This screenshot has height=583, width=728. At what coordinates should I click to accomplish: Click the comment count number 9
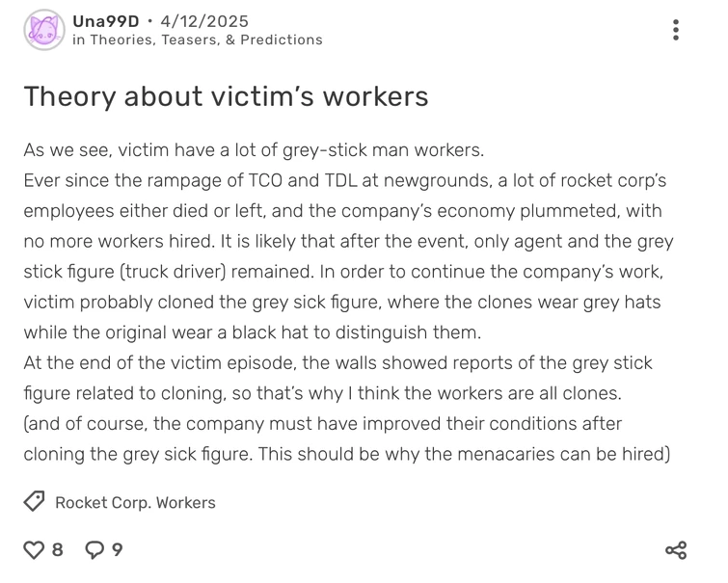pos(118,550)
